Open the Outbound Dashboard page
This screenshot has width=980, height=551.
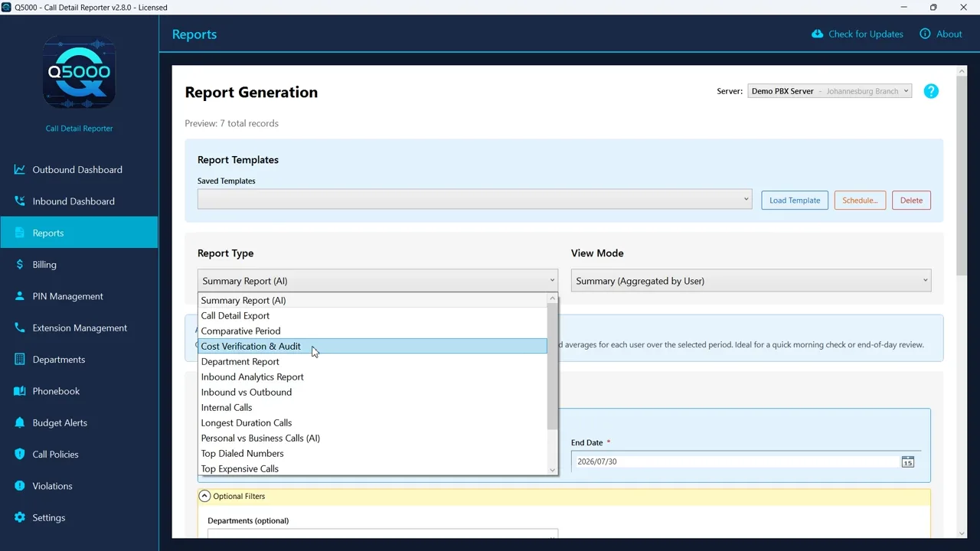point(79,170)
